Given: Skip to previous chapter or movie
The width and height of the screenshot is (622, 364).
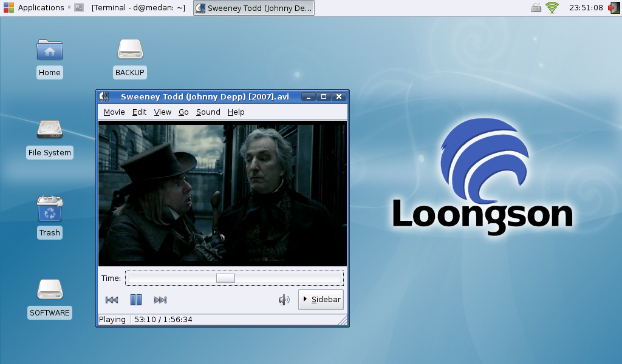Looking at the screenshot, I should 112,300.
